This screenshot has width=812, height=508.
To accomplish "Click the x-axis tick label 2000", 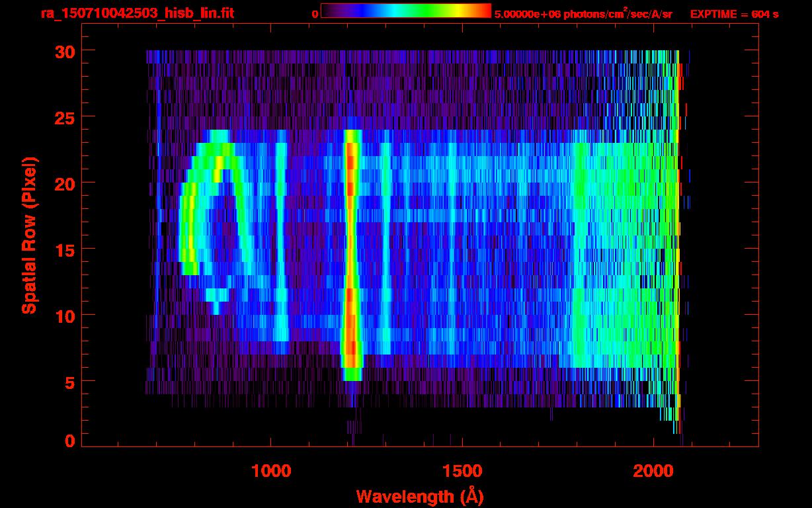I will coord(653,471).
